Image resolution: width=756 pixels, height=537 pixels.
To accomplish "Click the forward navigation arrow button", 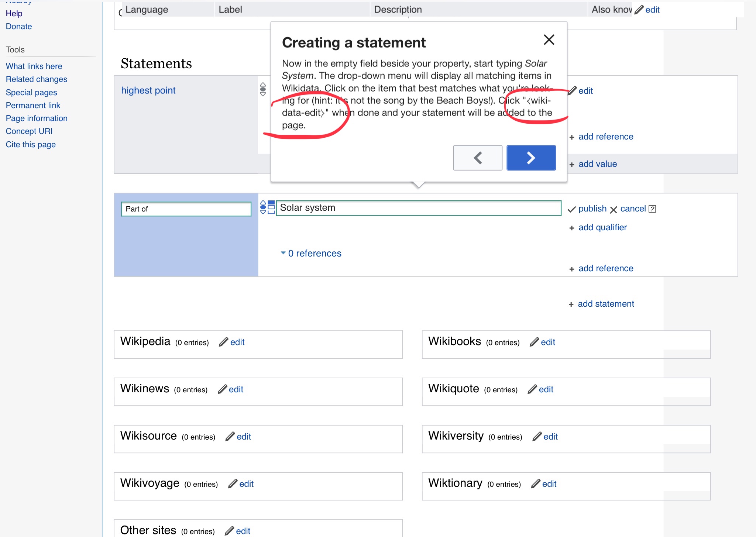I will (x=530, y=158).
